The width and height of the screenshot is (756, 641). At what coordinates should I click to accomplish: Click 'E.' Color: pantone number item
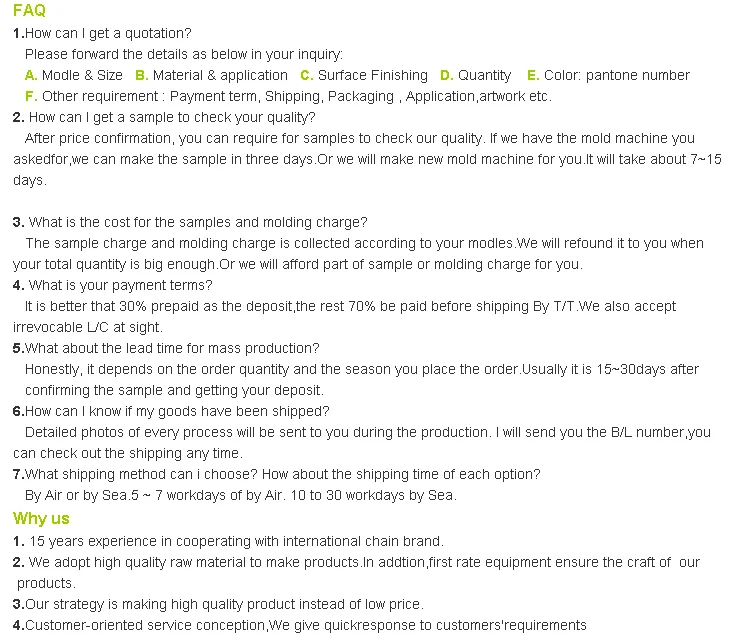(608, 75)
